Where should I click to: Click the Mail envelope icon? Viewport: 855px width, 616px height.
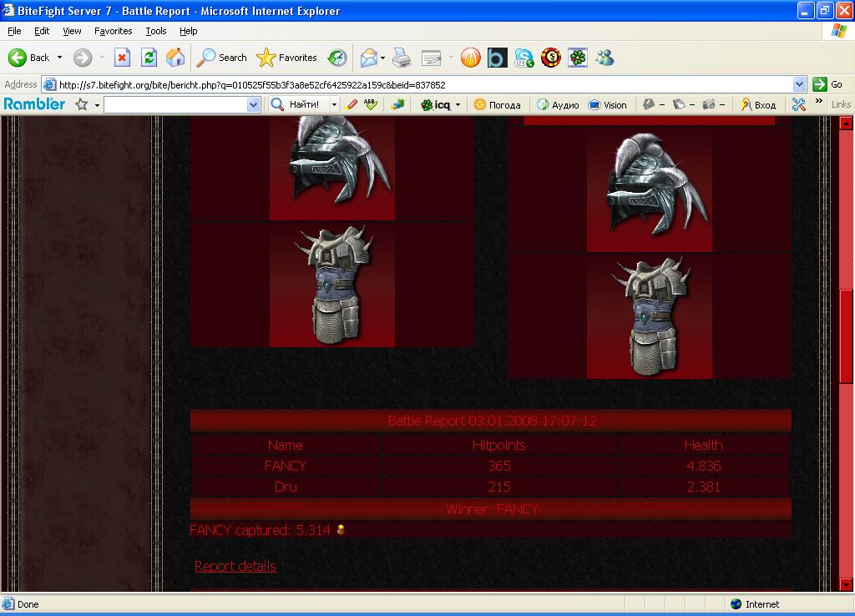[x=368, y=58]
